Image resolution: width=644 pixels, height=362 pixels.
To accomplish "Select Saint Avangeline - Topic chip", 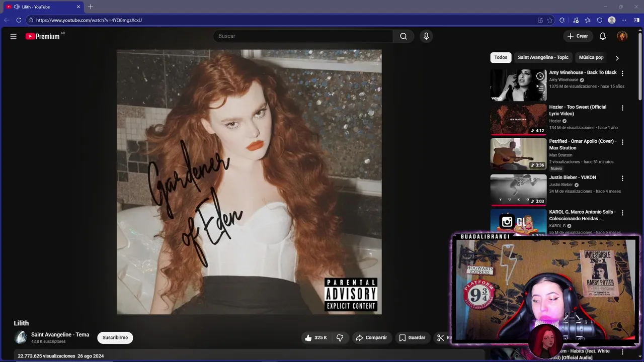I will (543, 57).
